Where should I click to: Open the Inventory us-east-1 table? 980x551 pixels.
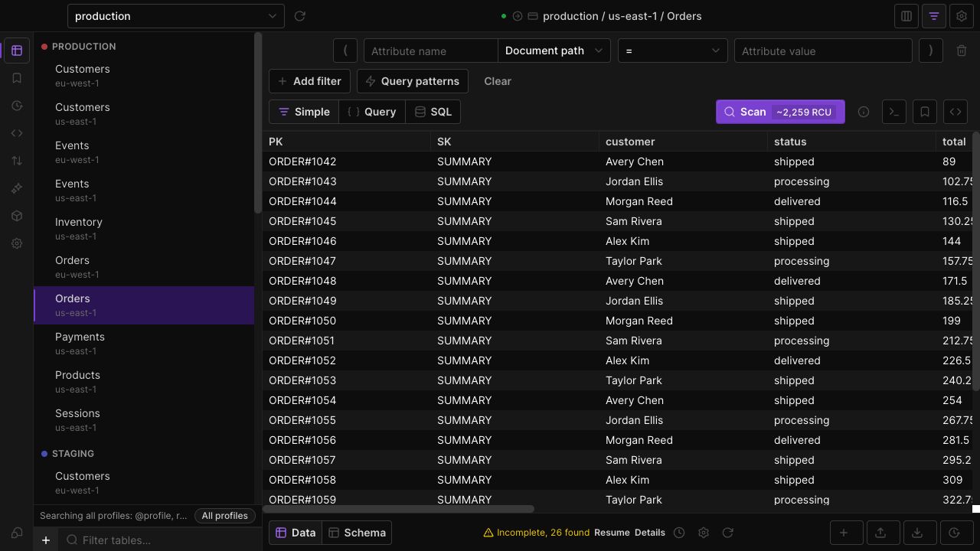pos(144,229)
